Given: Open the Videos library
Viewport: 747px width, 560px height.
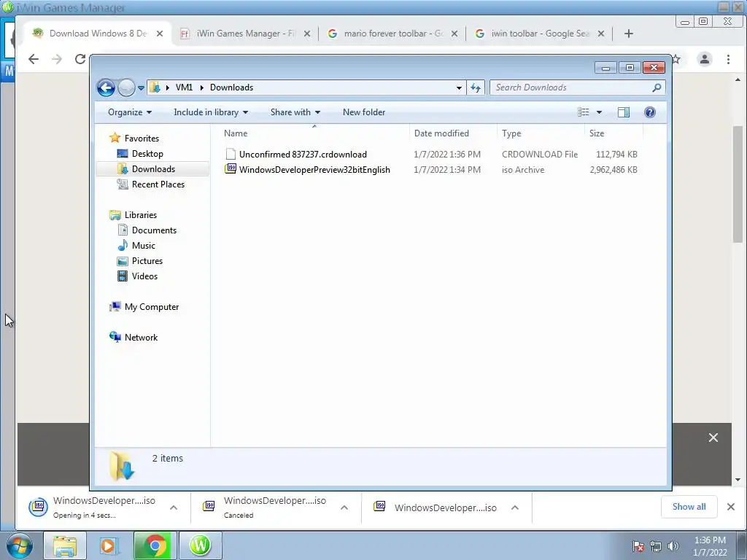Looking at the screenshot, I should click(144, 276).
